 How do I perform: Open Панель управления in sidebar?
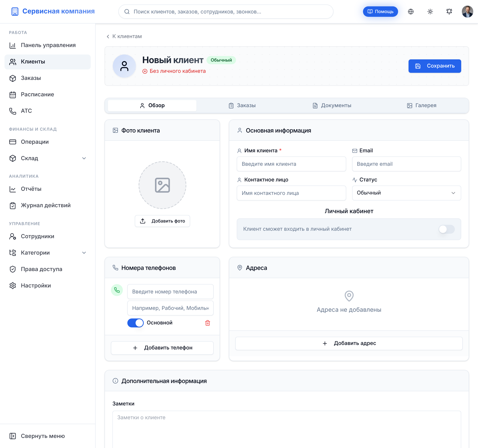pos(48,45)
